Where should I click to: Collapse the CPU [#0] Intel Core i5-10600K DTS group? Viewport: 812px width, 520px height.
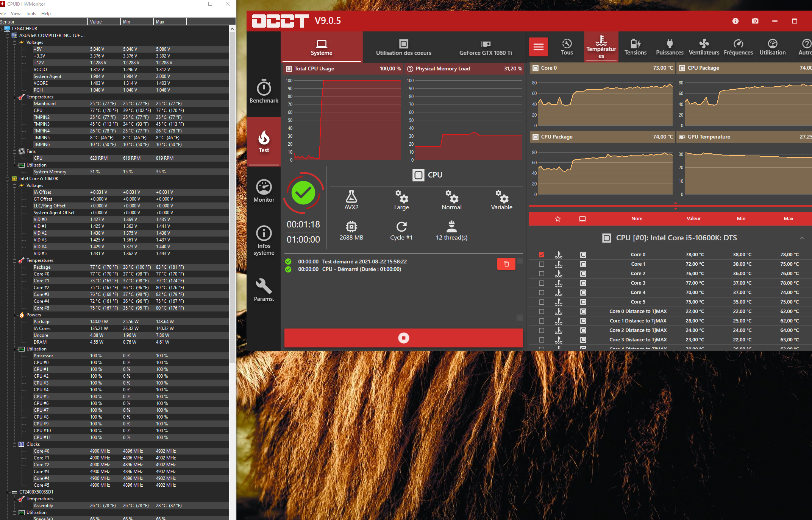click(802, 238)
